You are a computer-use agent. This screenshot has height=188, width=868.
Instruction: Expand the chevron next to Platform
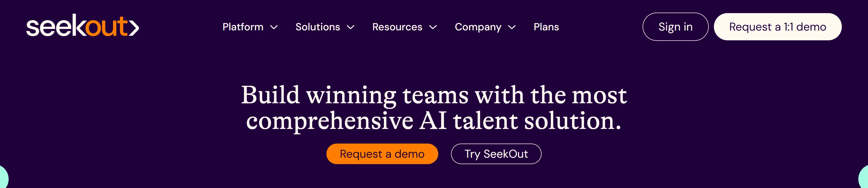pyautogui.click(x=274, y=27)
